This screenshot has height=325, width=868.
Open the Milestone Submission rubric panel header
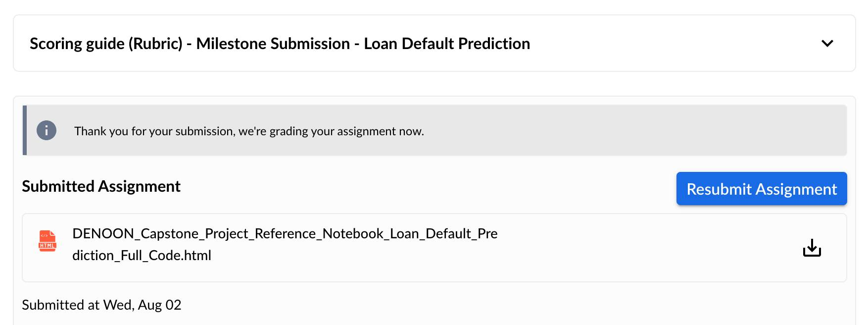click(x=434, y=44)
